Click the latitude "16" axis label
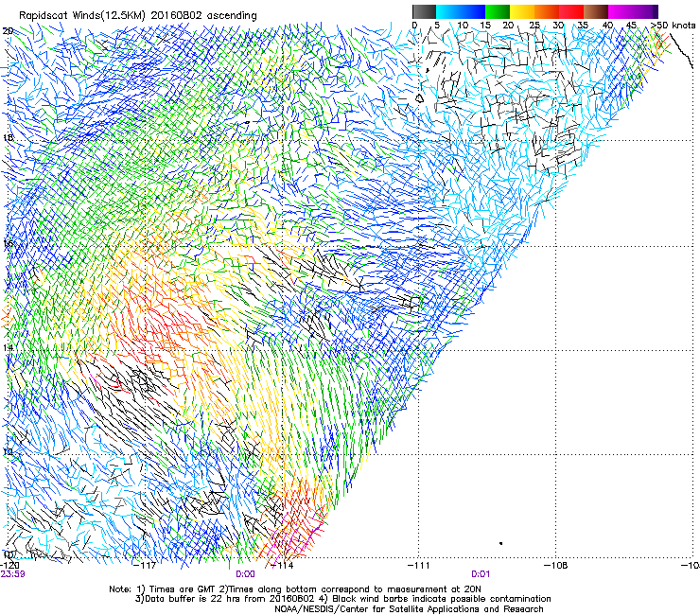The height and width of the screenshot is (615, 700). coord(8,244)
